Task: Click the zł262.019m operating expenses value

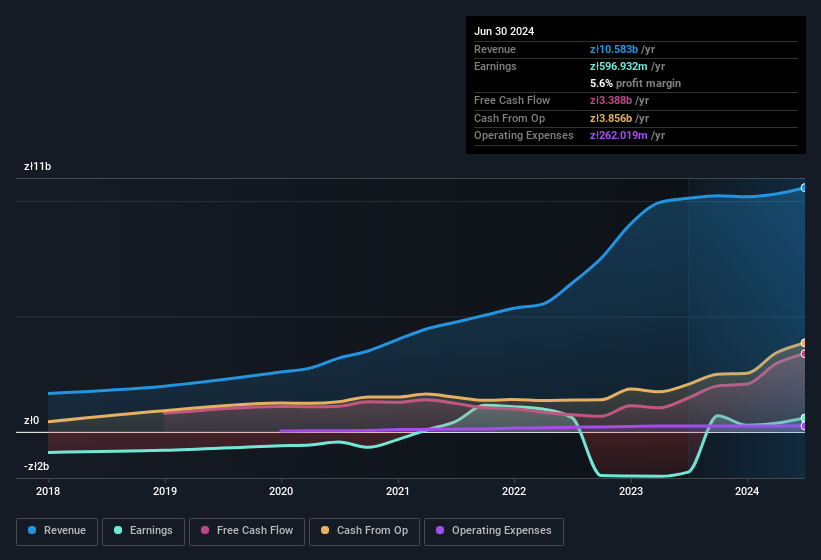Action: (x=618, y=136)
